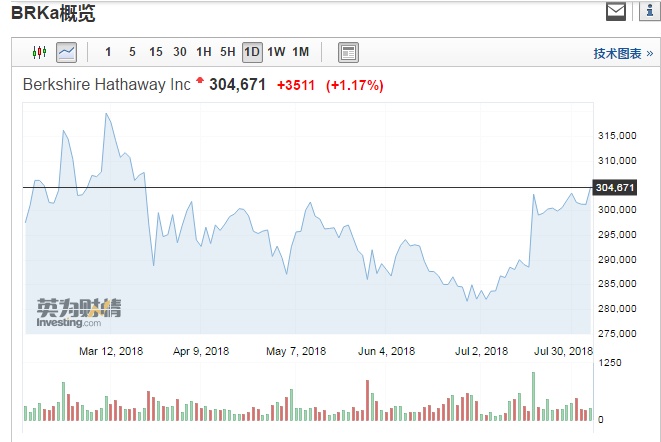Select the 15 minute interval
This screenshot has height=442, width=661.
pos(156,52)
